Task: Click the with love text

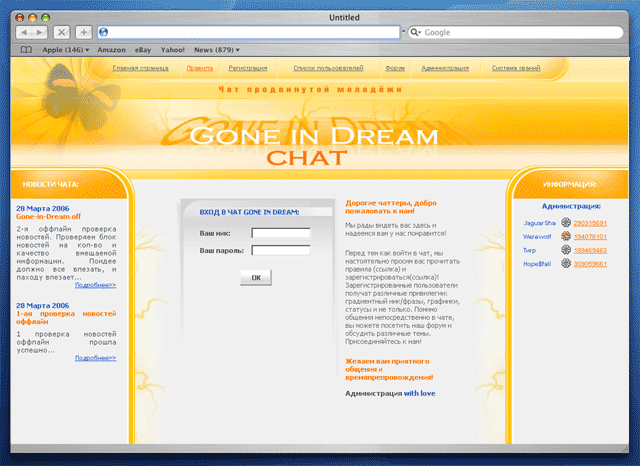Action: tap(420, 393)
